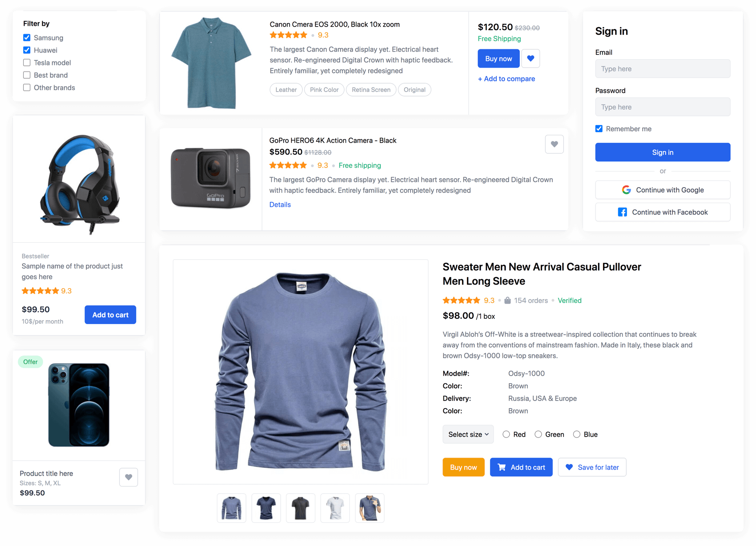Screen dimensions: 756x546
Task: Click Buy now for Canon camera
Action: pyautogui.click(x=499, y=59)
